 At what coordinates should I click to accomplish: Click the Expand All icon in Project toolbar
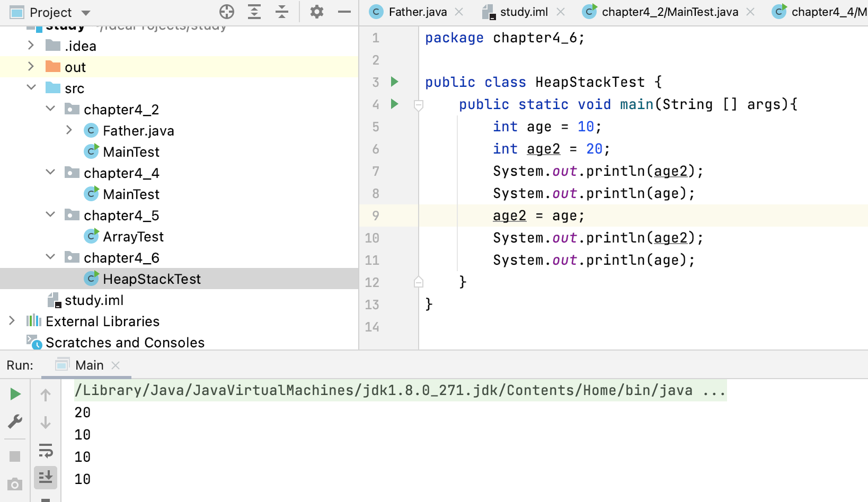point(254,12)
